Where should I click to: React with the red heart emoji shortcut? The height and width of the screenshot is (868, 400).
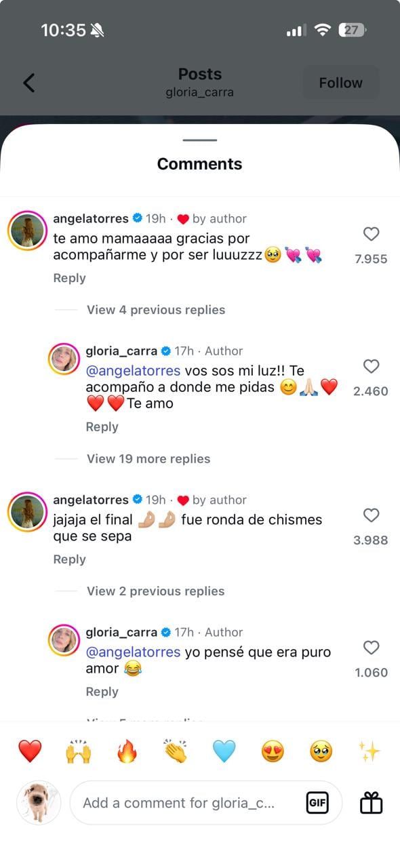pos(30,750)
